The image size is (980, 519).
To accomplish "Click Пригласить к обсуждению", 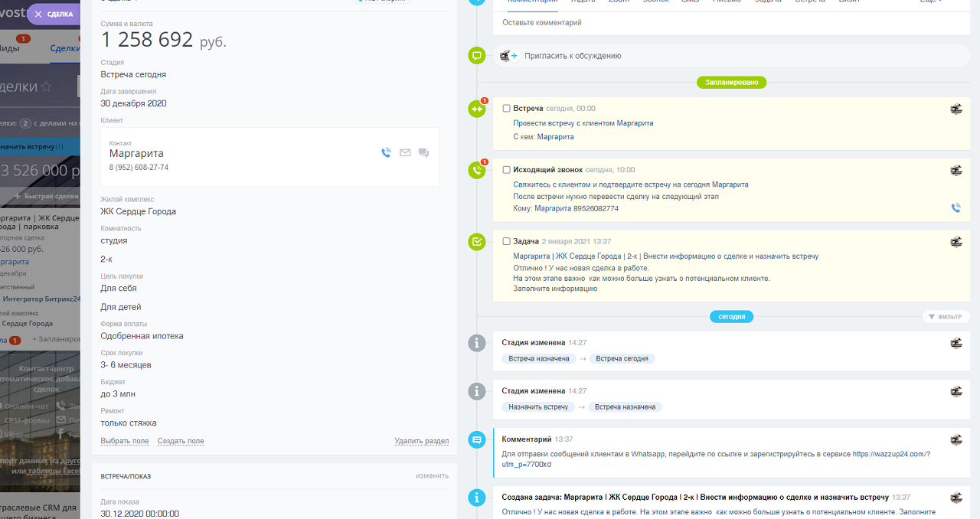I will [x=573, y=56].
